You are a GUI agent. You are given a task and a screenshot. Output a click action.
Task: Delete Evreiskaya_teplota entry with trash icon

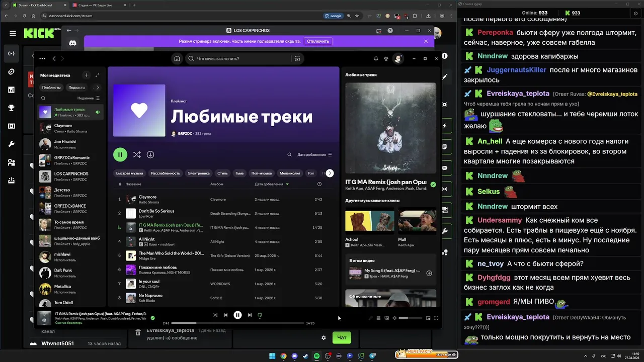138,333
